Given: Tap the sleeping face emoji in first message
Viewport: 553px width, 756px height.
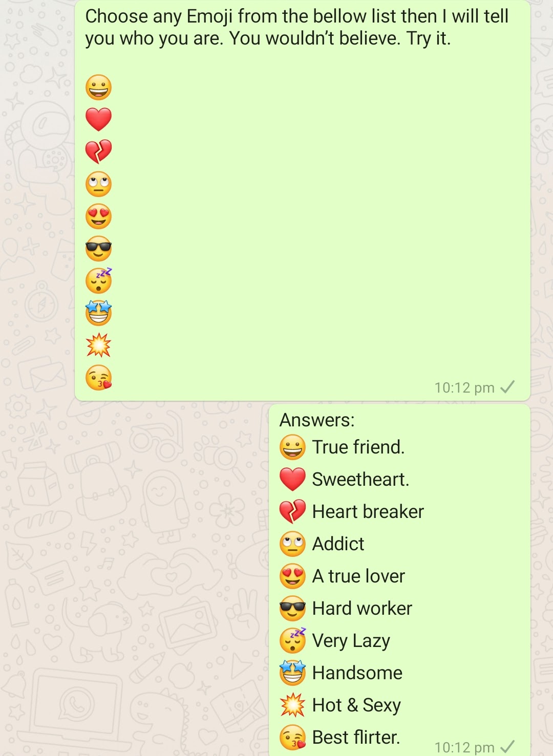Looking at the screenshot, I should point(98,281).
